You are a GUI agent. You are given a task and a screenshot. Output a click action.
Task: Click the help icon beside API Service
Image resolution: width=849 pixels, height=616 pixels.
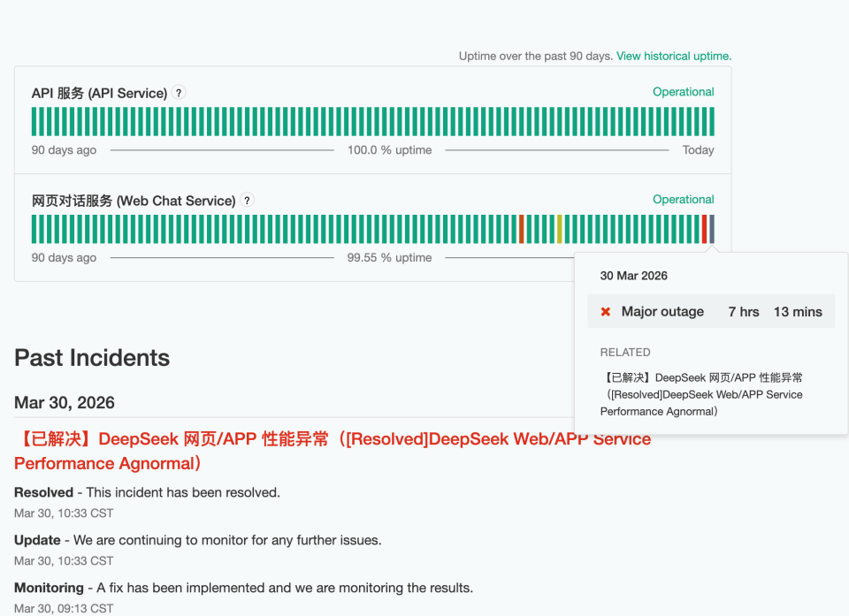pyautogui.click(x=179, y=93)
